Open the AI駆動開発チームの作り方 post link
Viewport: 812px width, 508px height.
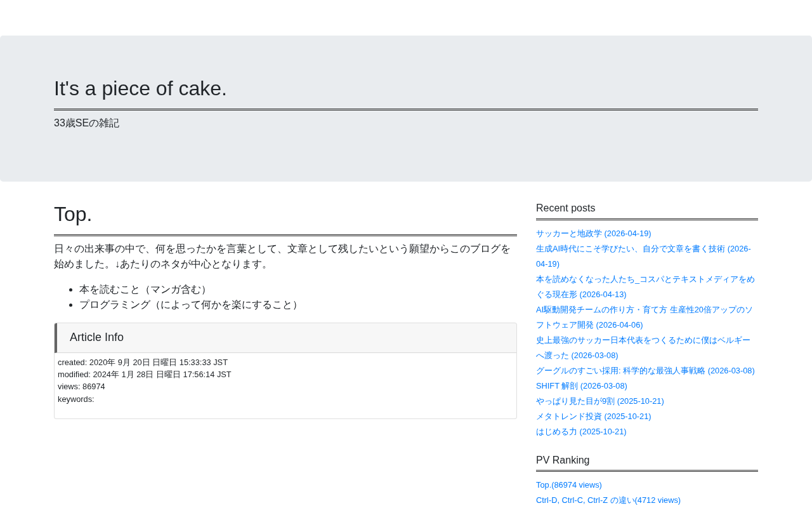645,317
